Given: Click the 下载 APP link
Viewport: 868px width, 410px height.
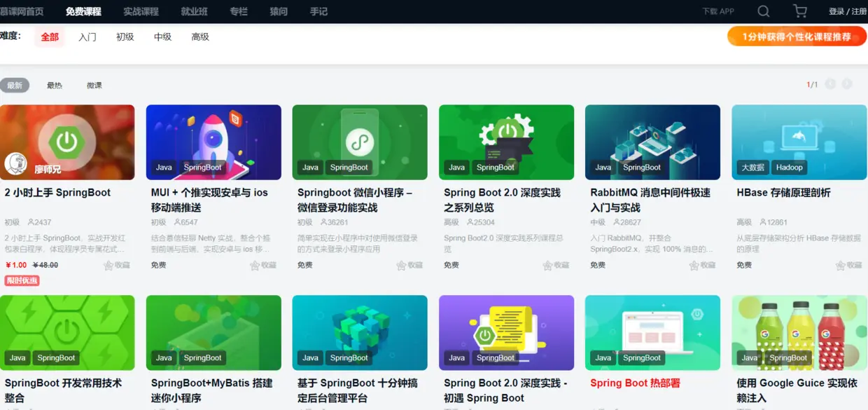Looking at the screenshot, I should click(718, 11).
